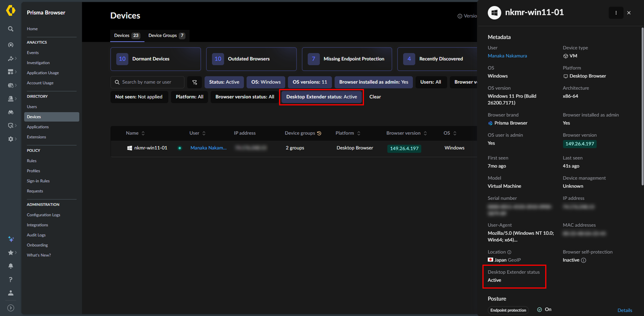Viewport: 644px width, 316px height.
Task: Sort the table by the Name column arrows
Action: click(x=143, y=133)
